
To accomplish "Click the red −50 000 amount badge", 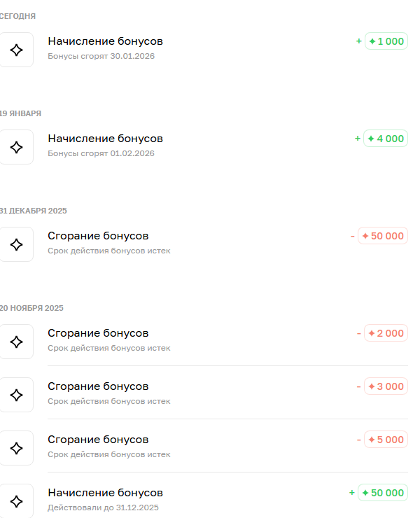I will (383, 236).
